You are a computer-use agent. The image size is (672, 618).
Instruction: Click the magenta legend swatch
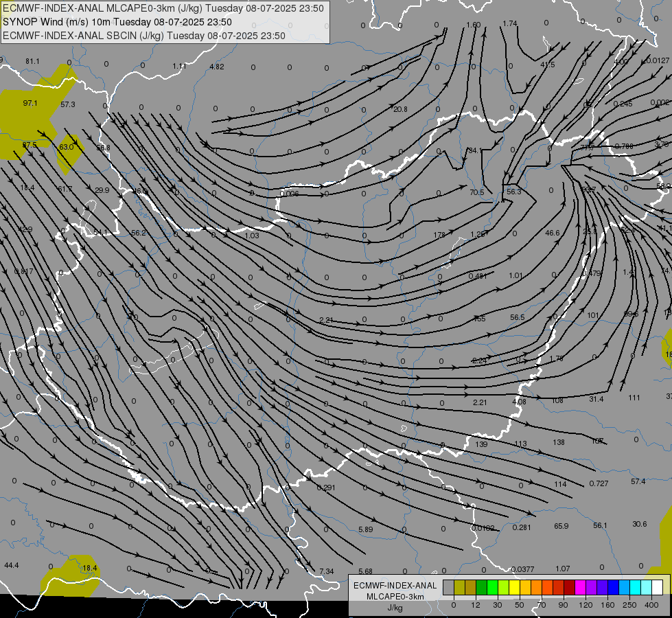tap(581, 588)
